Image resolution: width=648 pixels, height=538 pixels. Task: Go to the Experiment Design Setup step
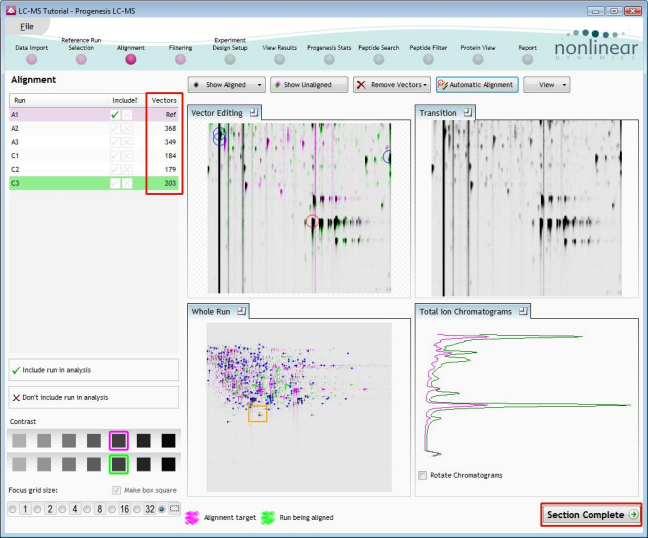(230, 60)
